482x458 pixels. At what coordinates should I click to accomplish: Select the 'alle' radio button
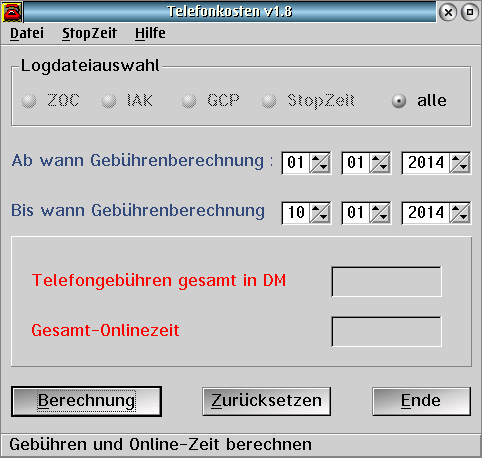[399, 101]
